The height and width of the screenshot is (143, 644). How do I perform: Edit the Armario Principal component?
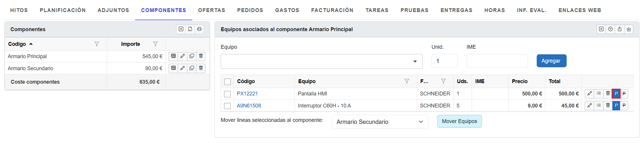point(182,56)
